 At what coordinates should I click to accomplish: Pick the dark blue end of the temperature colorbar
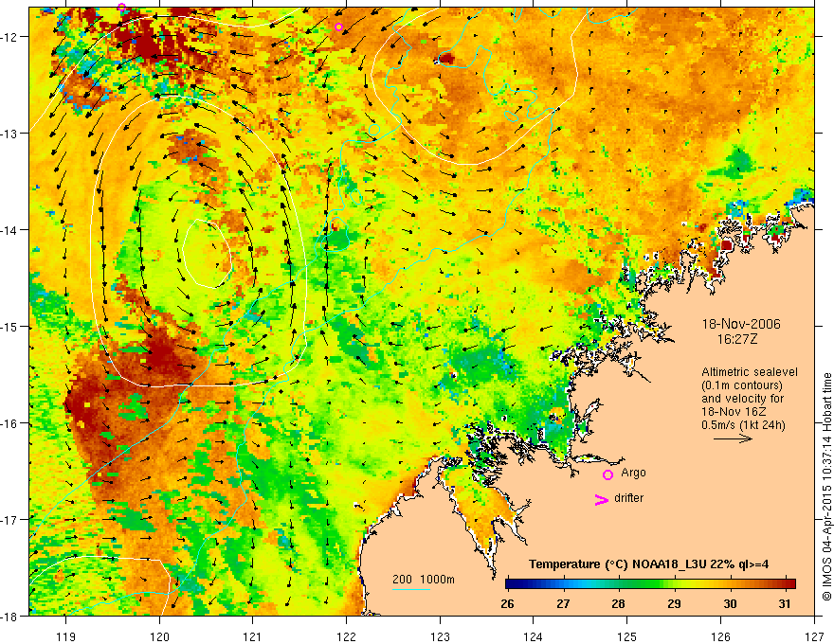pos(511,583)
